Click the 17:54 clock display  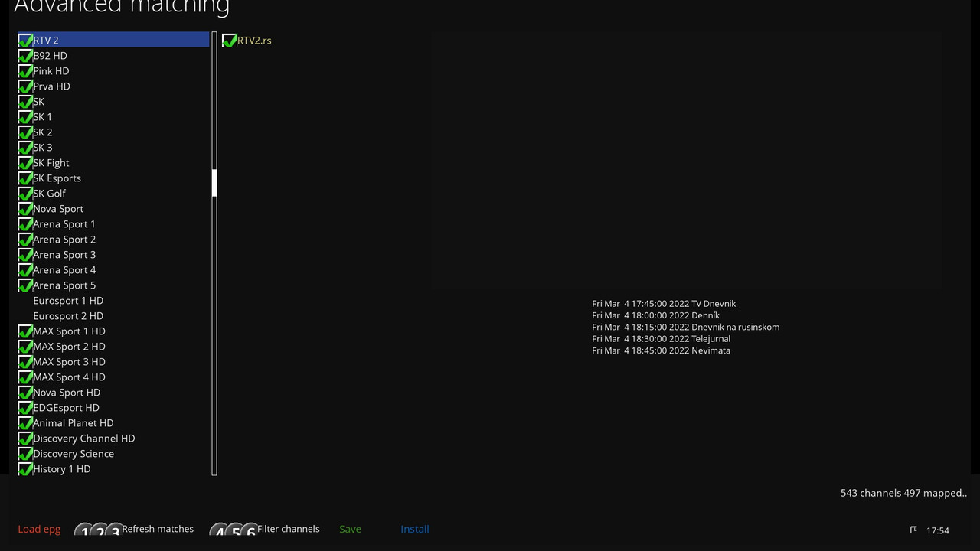click(938, 530)
